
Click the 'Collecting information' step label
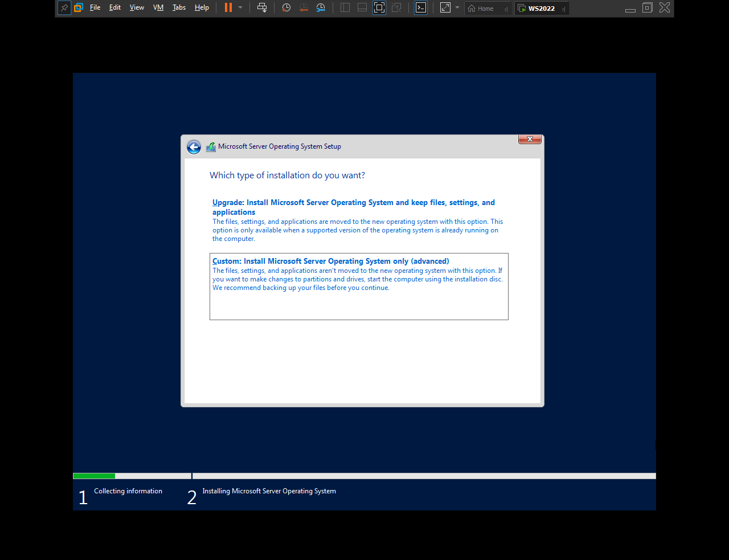coord(128,491)
